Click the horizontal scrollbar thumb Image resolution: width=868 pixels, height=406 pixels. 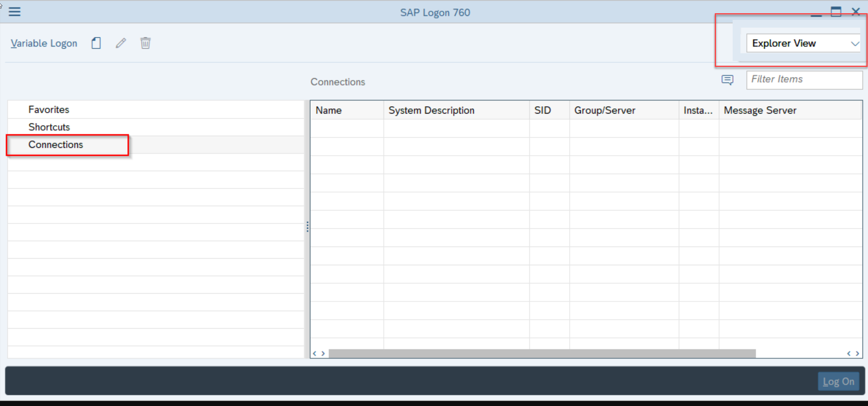pos(542,353)
